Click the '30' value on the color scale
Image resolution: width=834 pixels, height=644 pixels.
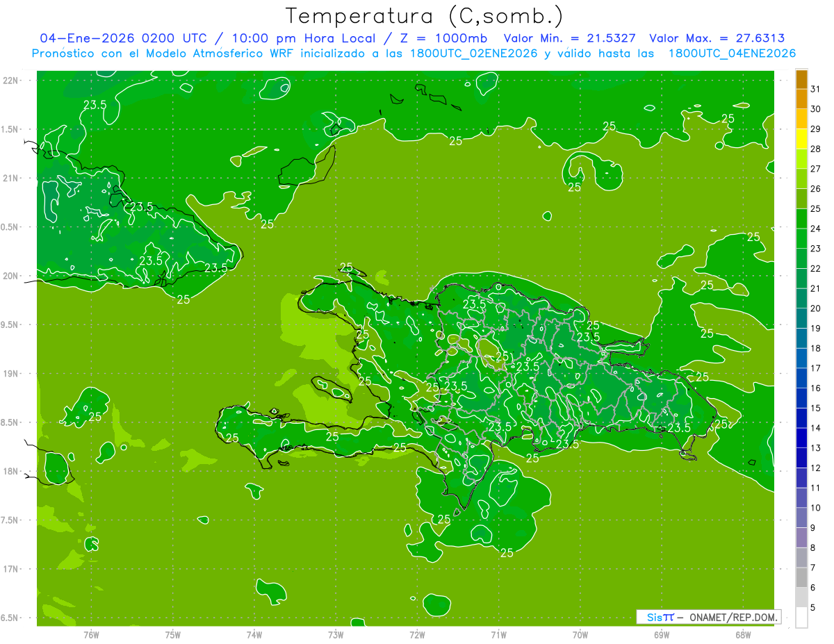pyautogui.click(x=816, y=109)
